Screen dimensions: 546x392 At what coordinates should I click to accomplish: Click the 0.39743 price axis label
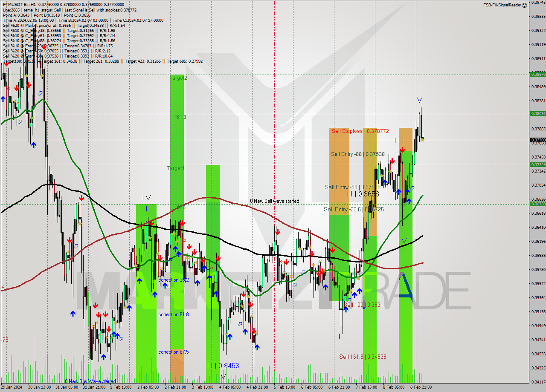pyautogui.click(x=538, y=2)
